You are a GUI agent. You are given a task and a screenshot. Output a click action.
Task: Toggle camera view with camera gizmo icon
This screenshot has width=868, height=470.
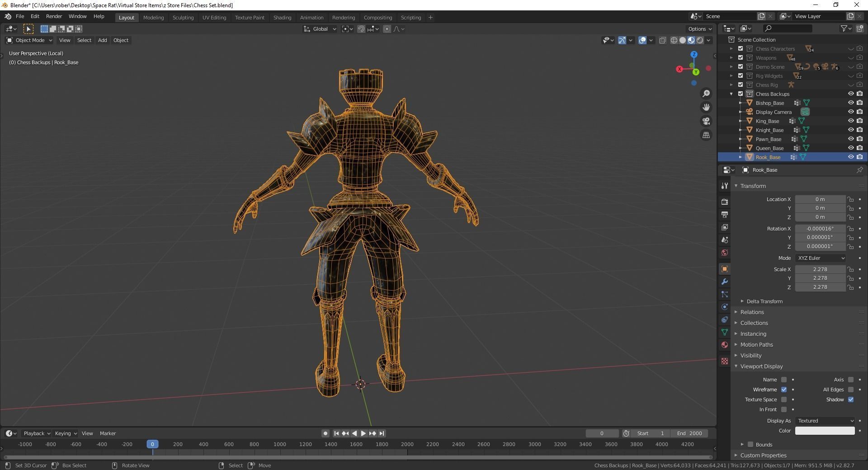point(706,121)
